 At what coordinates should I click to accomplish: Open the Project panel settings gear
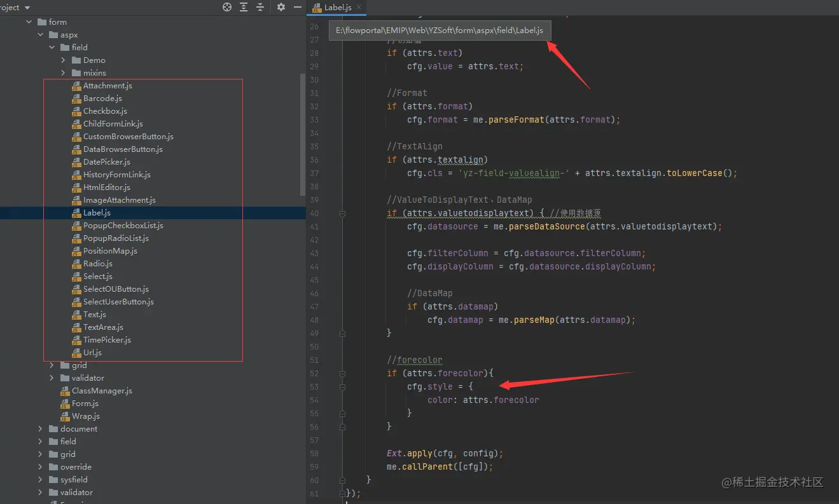click(281, 7)
